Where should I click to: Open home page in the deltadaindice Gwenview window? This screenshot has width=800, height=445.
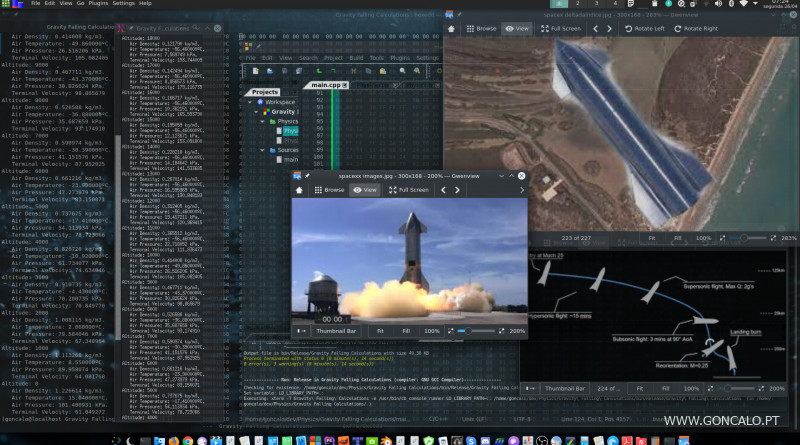(x=451, y=29)
